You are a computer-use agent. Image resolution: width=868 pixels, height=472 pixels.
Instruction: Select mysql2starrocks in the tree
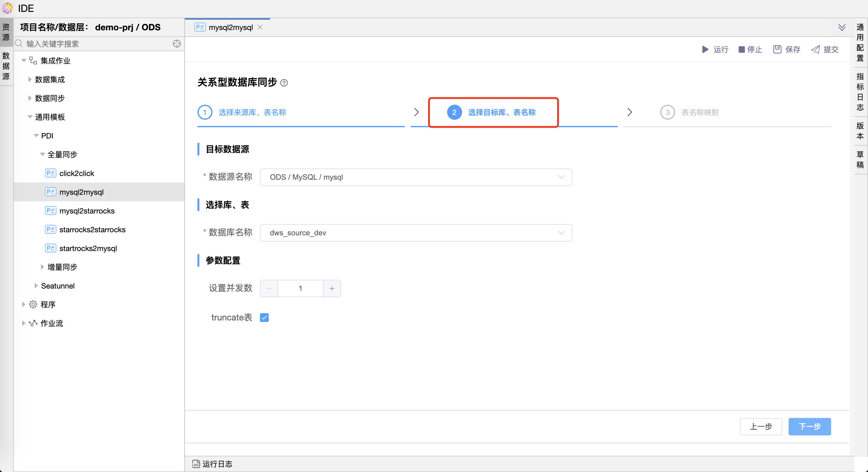pos(87,211)
